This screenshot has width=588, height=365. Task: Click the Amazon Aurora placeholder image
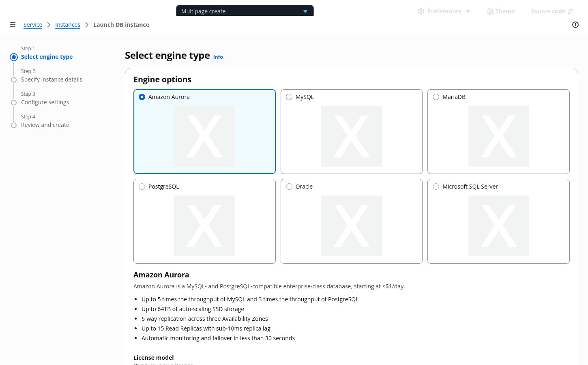click(204, 136)
